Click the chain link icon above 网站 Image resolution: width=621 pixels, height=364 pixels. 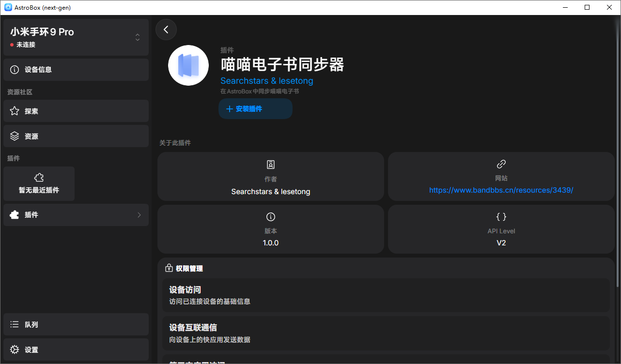pyautogui.click(x=501, y=164)
